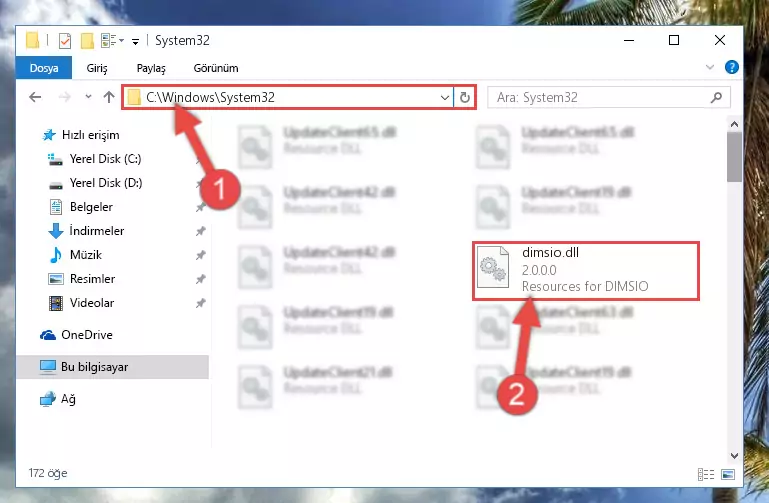
Task: Click the pin icon next to İndirmeler
Action: point(201,231)
